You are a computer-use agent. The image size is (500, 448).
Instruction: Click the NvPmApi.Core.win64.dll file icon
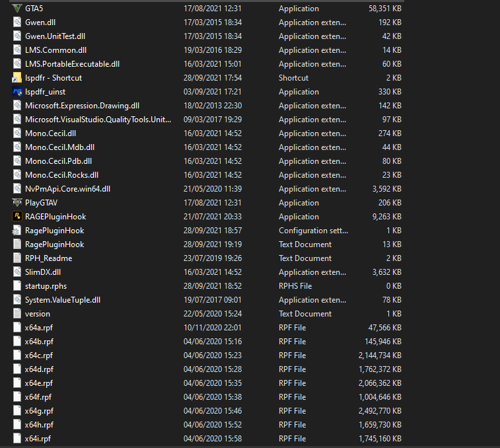(x=17, y=188)
